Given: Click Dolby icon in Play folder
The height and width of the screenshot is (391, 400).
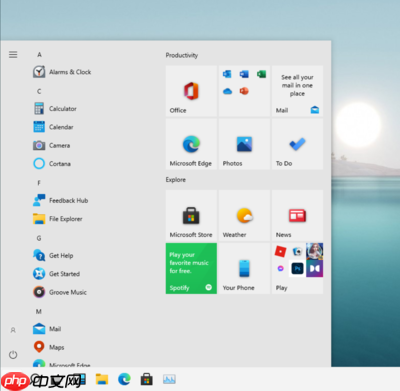Looking at the screenshot, I should click(315, 268).
